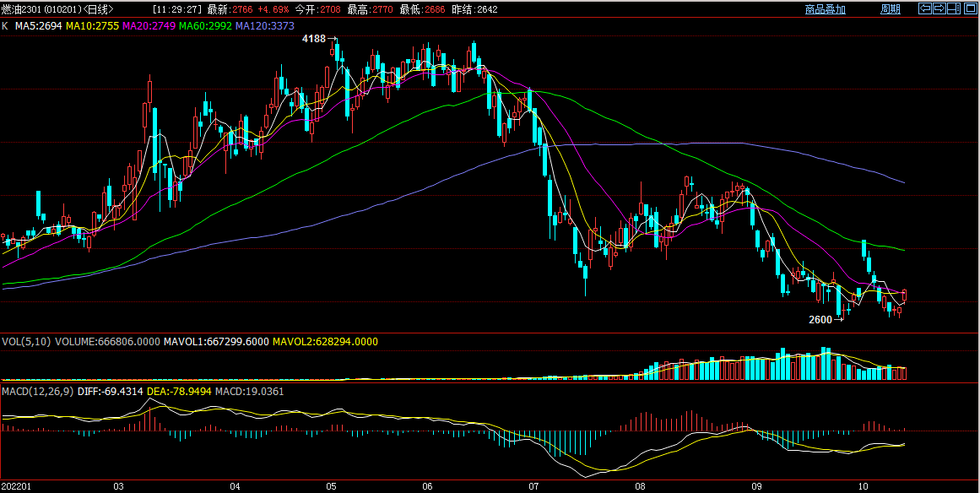Toggle the split panel layout icon
The image size is (980, 493).
954,8
